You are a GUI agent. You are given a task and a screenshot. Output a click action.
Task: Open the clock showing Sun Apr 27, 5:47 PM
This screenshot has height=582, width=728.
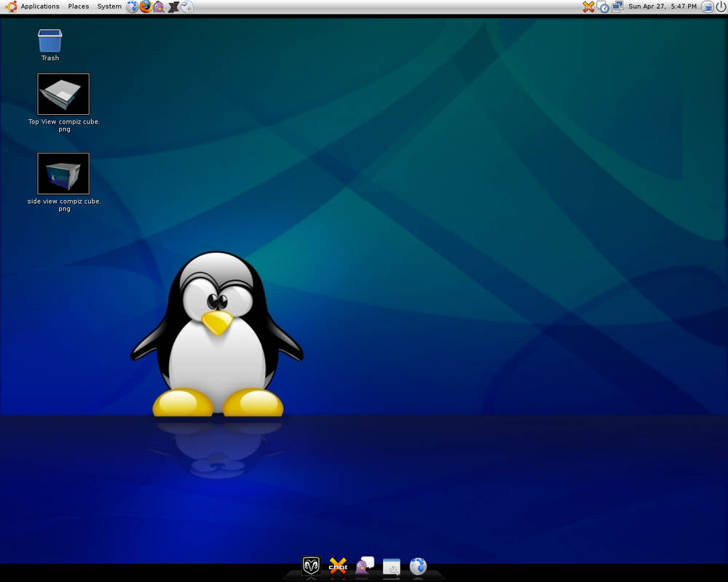point(662,7)
